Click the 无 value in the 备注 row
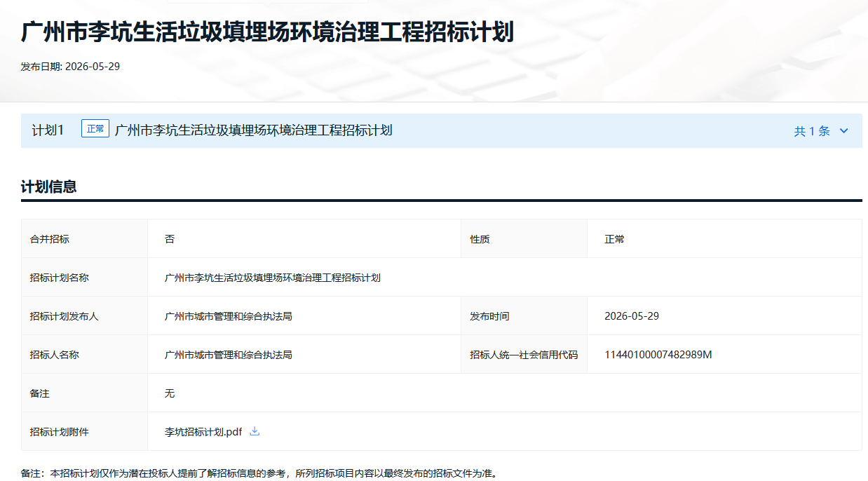The image size is (868, 481). [170, 393]
